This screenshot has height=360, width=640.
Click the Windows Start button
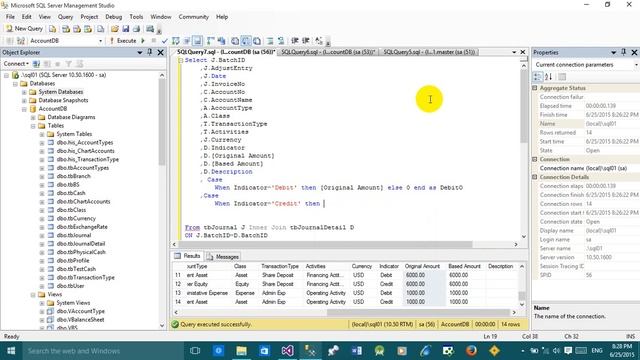(11, 351)
